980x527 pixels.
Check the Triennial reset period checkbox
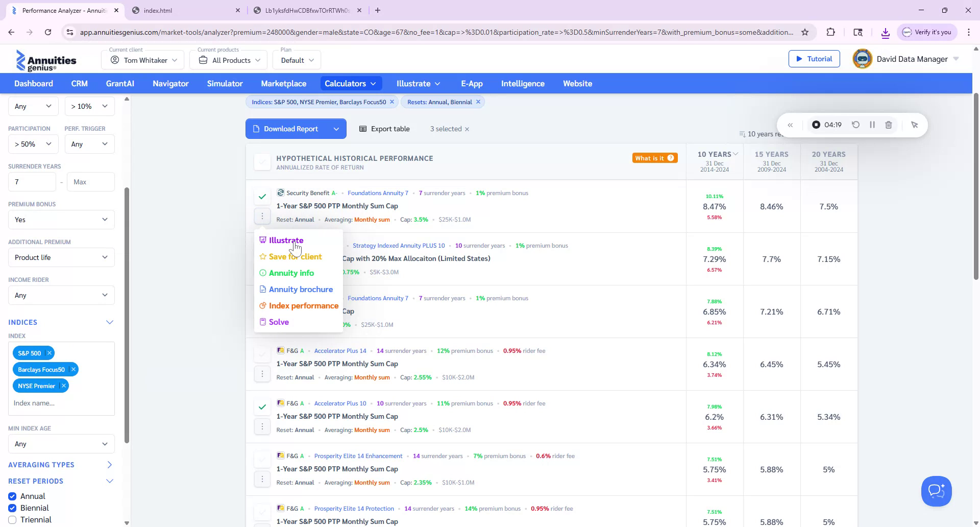point(12,519)
